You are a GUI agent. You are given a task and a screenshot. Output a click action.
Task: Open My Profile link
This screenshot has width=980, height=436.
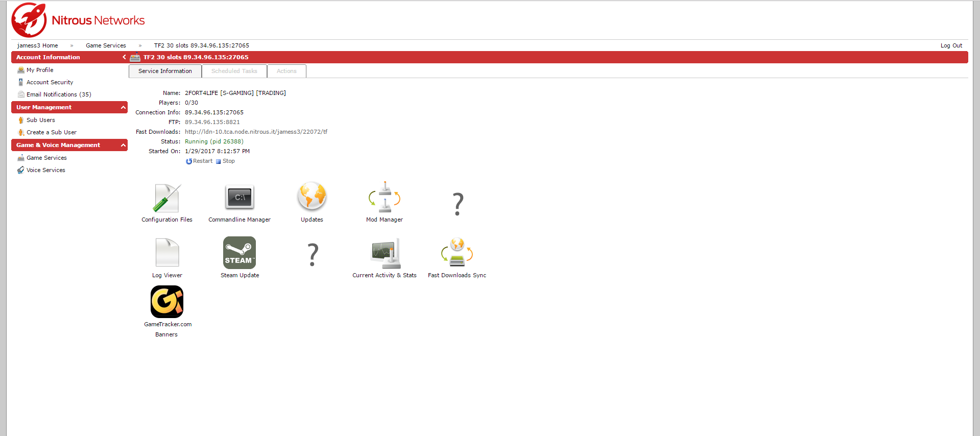pyautogui.click(x=40, y=70)
